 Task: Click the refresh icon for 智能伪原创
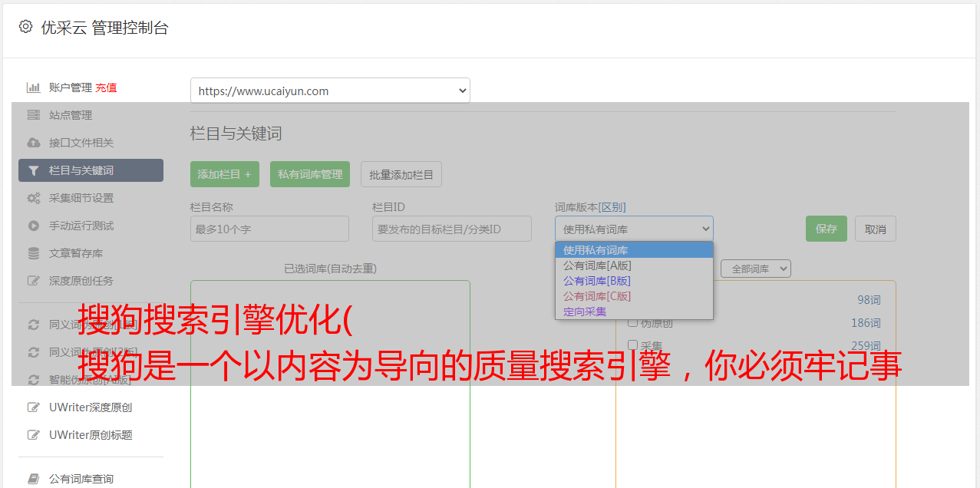click(33, 380)
